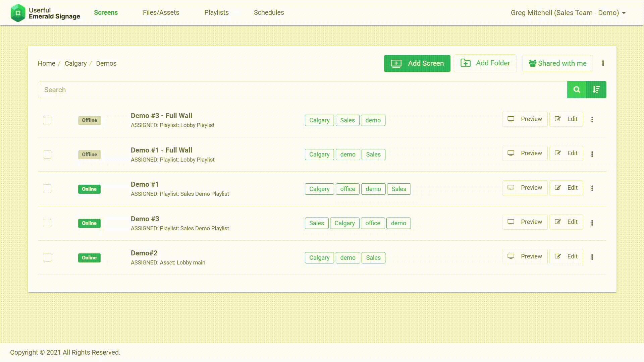Tick the checkbox for the Demo #1 row
Viewport: 644px width, 362px height.
point(47,189)
